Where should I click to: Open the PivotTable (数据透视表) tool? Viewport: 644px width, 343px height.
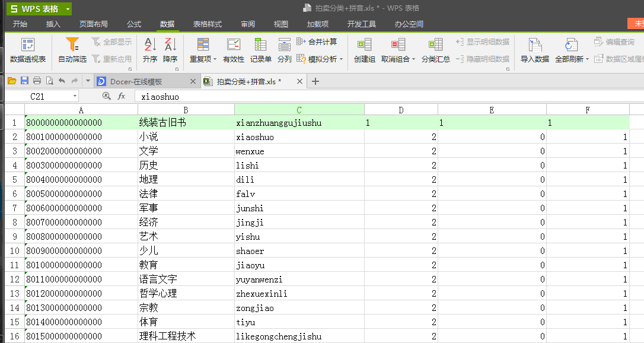pyautogui.click(x=28, y=50)
